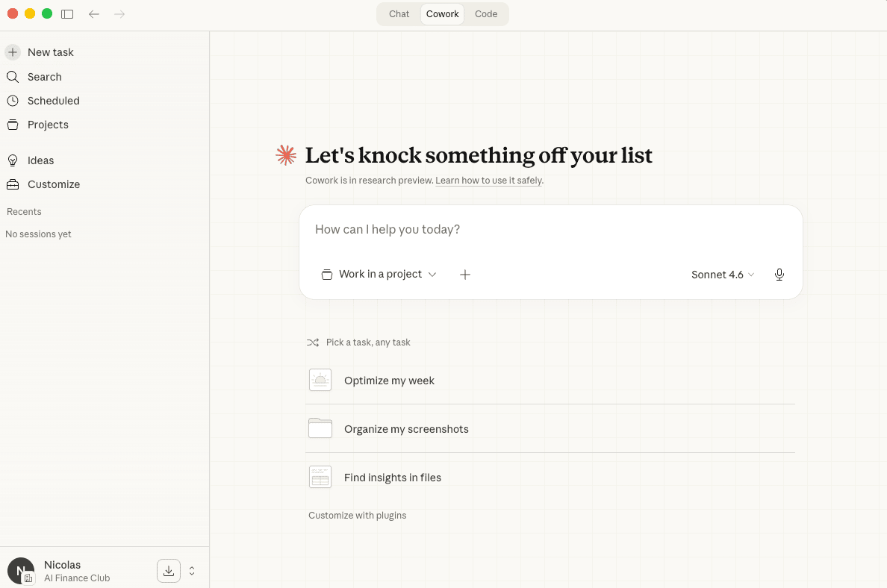The height and width of the screenshot is (588, 887).
Task: Click the forward navigation arrow
Action: pos(119,14)
